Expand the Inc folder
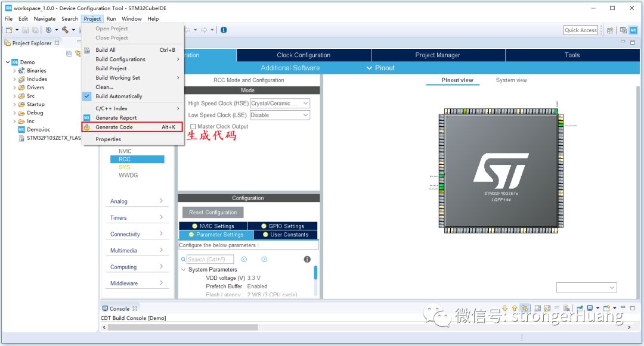Image resolution: width=644 pixels, height=346 pixels. pos(14,121)
